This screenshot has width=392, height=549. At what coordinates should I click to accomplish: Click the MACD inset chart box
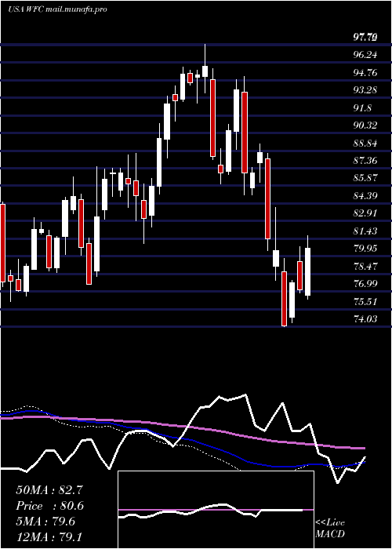coord(216,510)
